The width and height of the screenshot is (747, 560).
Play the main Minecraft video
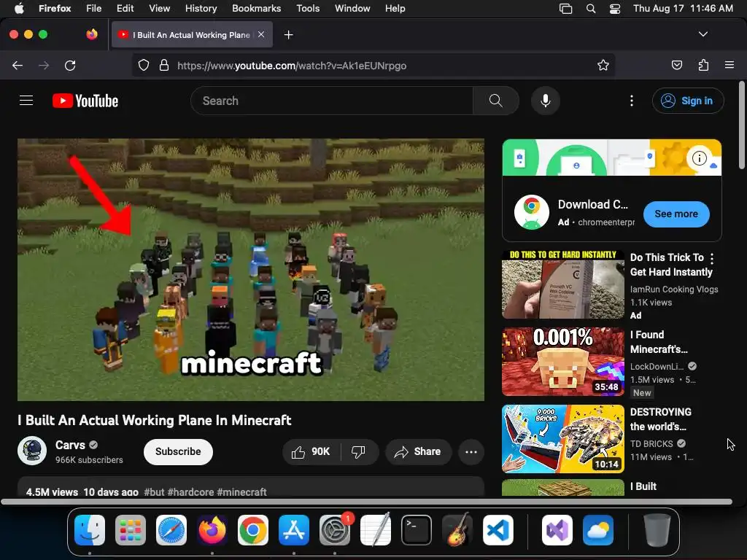(251, 270)
